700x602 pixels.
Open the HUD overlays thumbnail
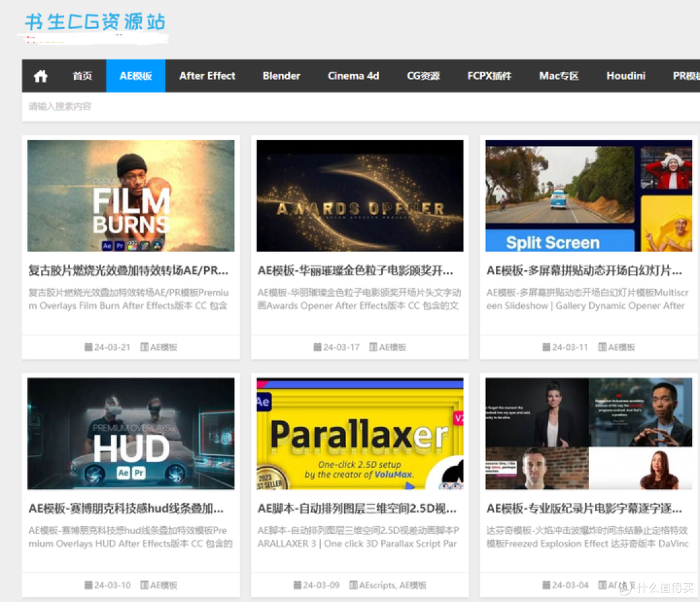131,434
